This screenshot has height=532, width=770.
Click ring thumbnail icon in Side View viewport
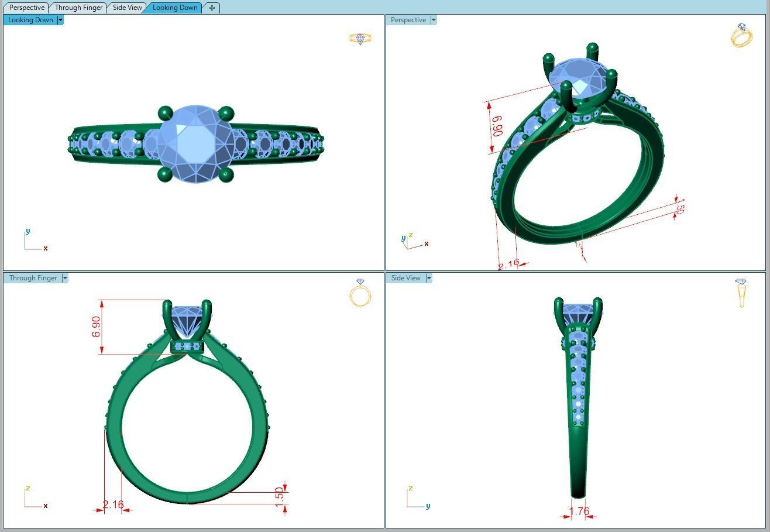point(741,293)
